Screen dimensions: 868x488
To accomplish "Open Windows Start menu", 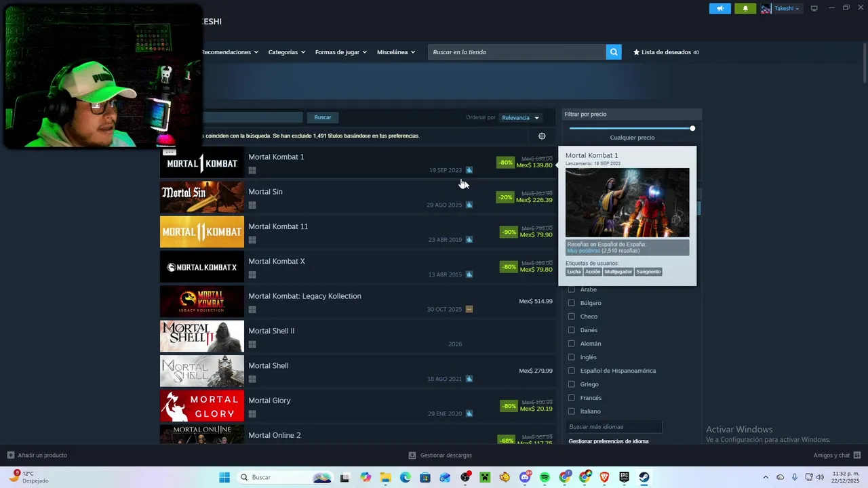I will point(224,477).
